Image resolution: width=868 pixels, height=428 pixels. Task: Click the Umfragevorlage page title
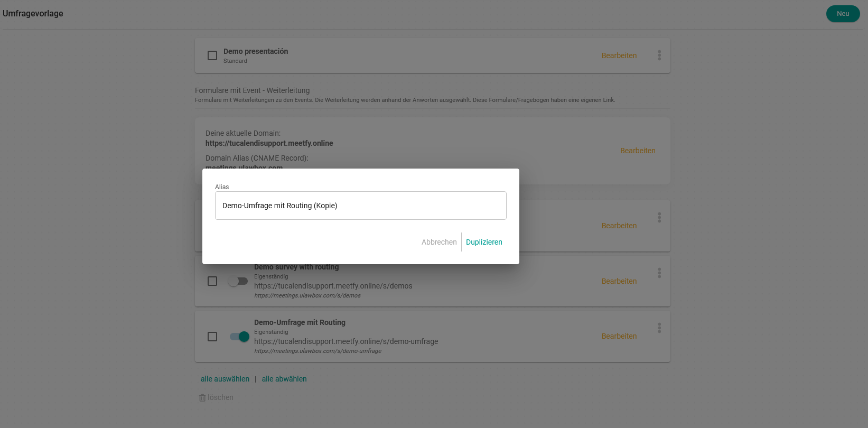point(33,14)
